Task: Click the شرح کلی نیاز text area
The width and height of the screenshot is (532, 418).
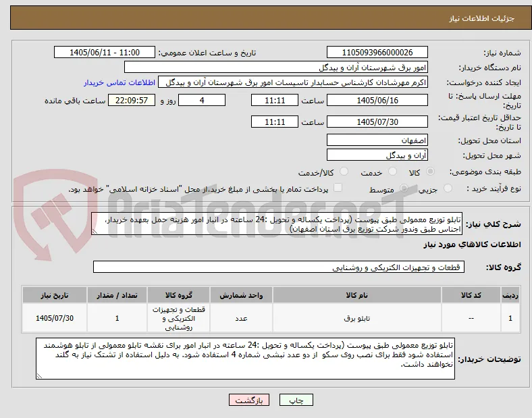Action: 277,224
